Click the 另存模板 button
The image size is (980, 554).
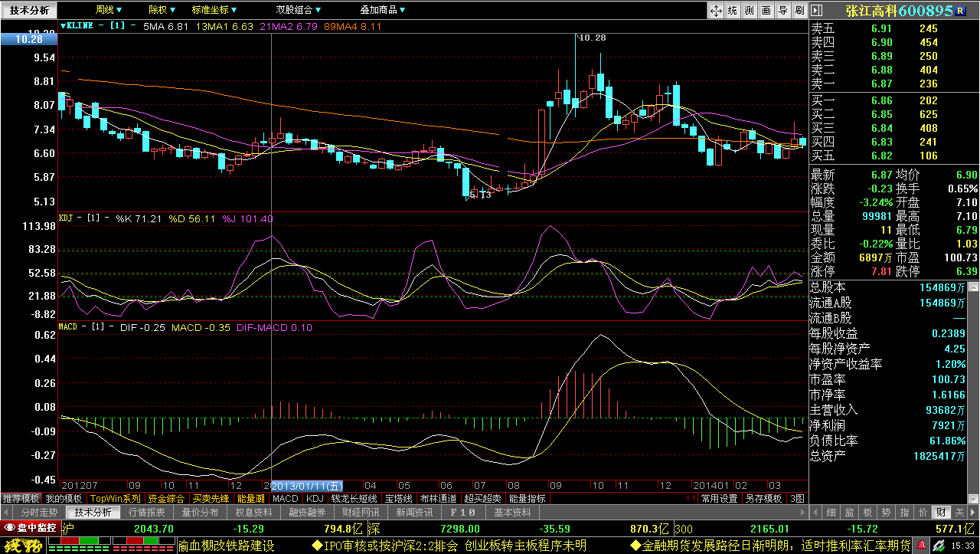click(764, 498)
